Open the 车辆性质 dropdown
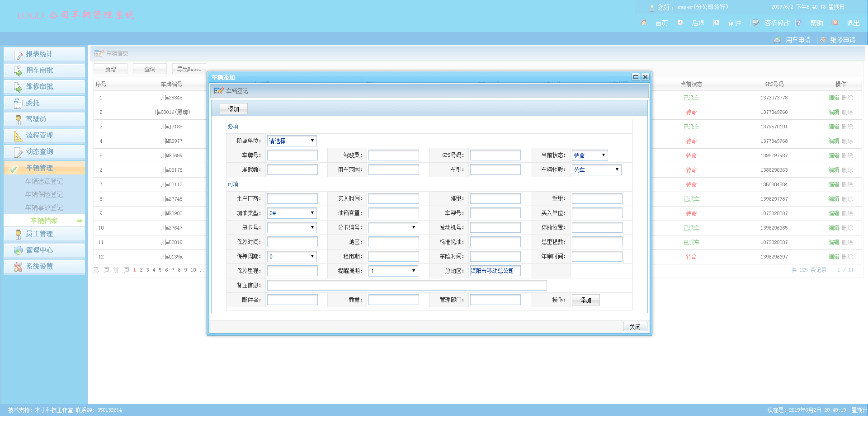The width and height of the screenshot is (868, 423). coord(596,170)
